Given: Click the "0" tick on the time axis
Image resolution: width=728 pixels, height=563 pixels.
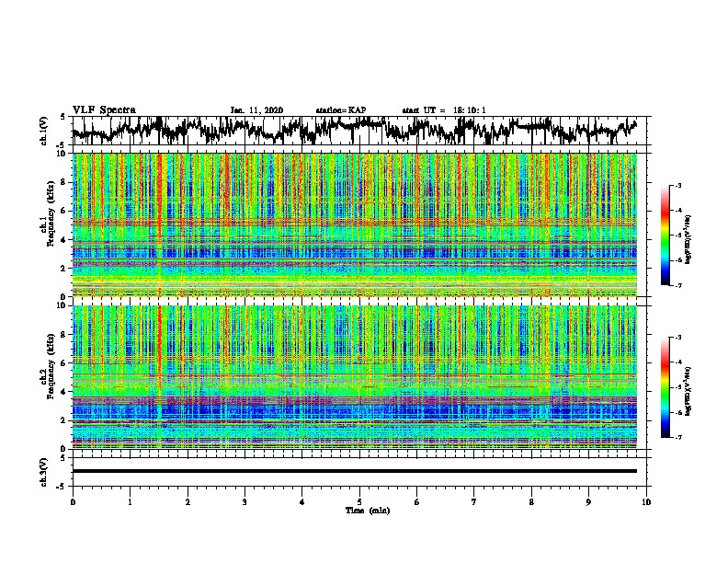Looking at the screenshot, I should coord(73,502).
